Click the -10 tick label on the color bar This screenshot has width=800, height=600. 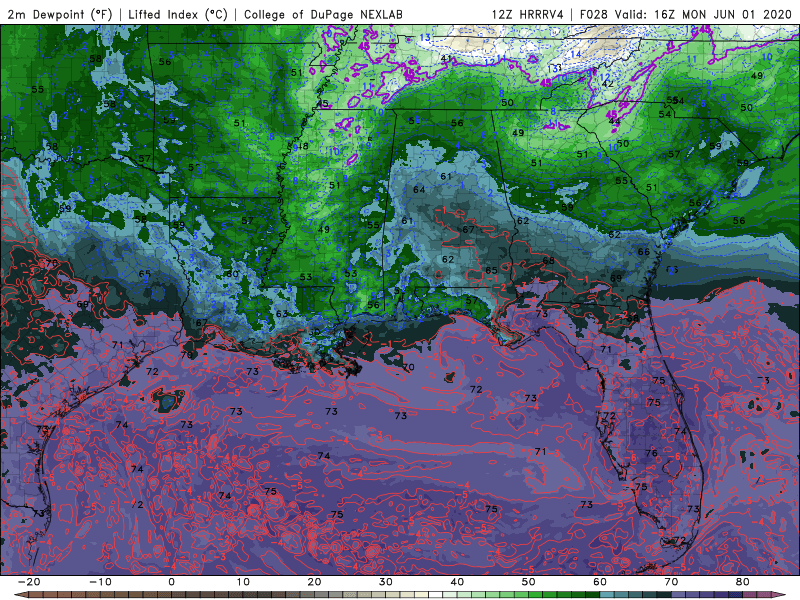click(x=100, y=582)
